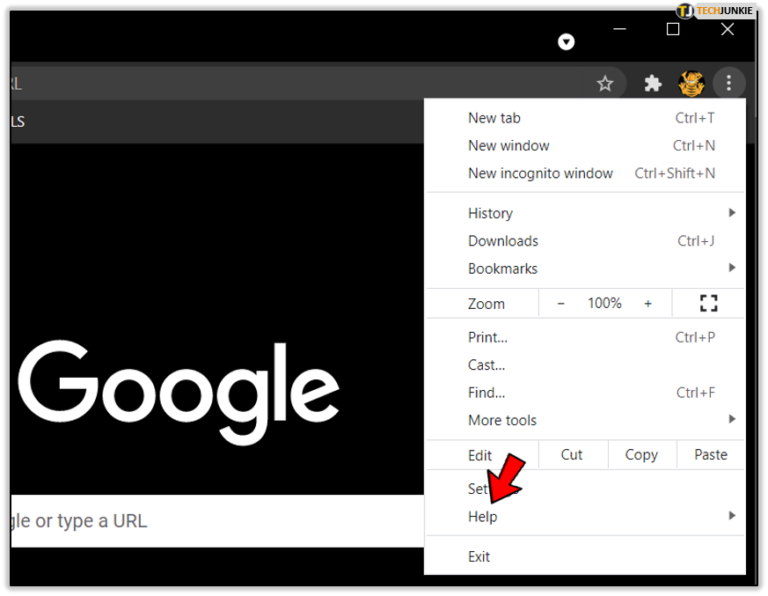The height and width of the screenshot is (596, 768).
Task: Click the Cut button
Action: click(x=572, y=454)
